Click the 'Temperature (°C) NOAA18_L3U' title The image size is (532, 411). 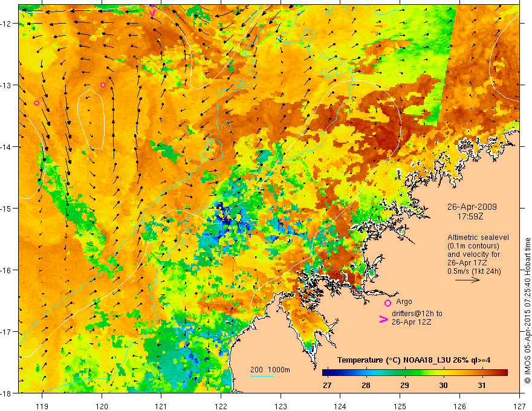click(x=394, y=360)
